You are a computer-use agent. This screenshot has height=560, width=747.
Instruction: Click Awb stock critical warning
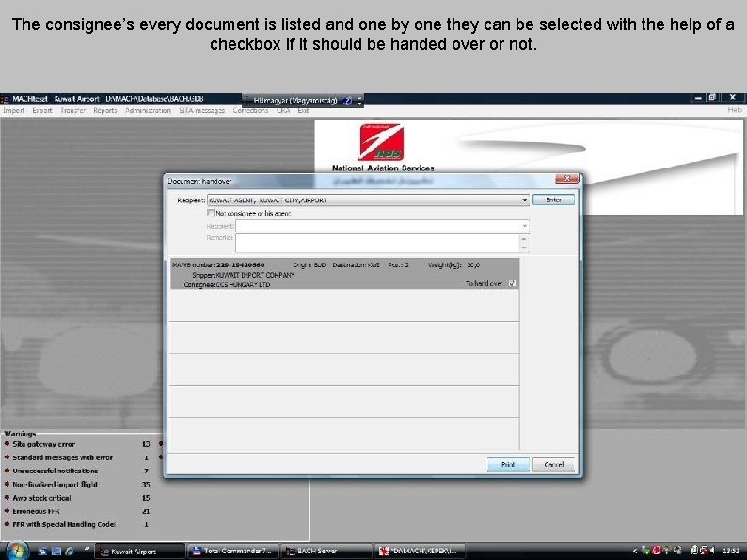[x=41, y=498]
